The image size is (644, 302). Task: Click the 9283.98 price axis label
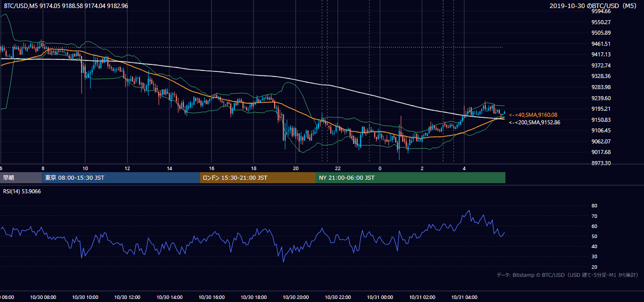[601, 87]
